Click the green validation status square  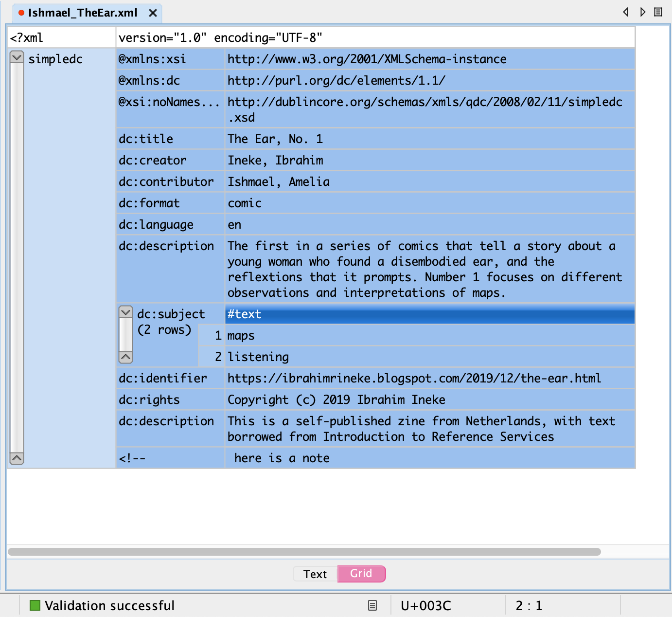(x=35, y=605)
